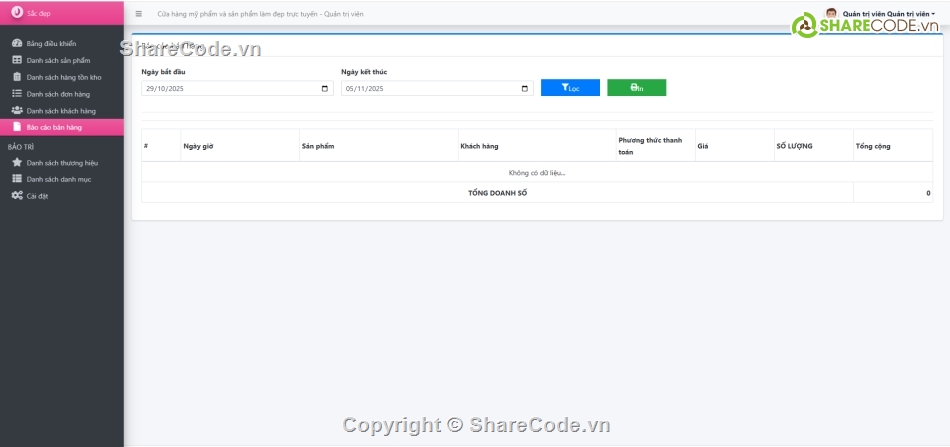Go to Danh sách sản phẩm page
Screen dimensions: 950x447
[x=58, y=61]
